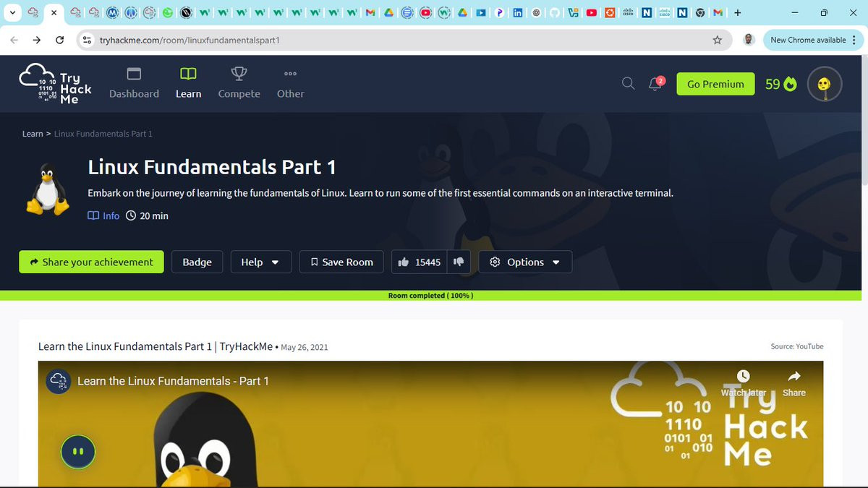
Task: Close the active TryHackMe tab
Action: 54,12
